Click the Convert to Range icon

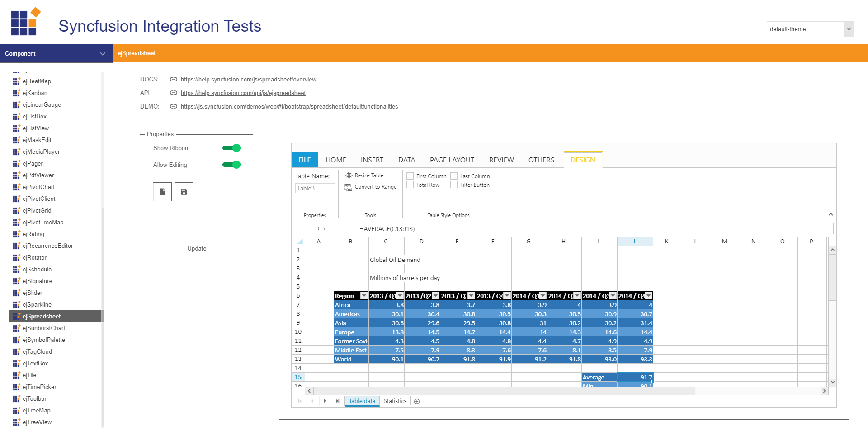pyautogui.click(x=348, y=187)
